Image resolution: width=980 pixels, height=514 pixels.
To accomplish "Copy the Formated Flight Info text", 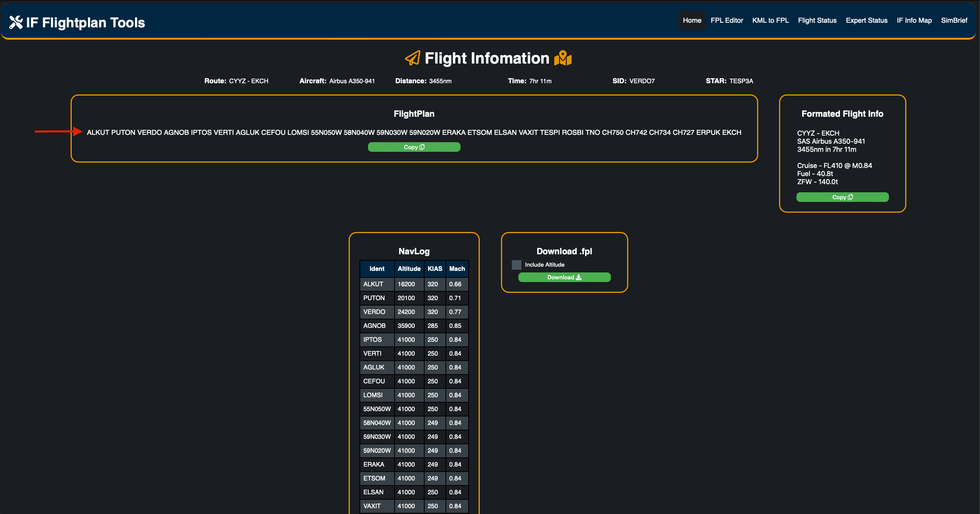I will 842,197.
